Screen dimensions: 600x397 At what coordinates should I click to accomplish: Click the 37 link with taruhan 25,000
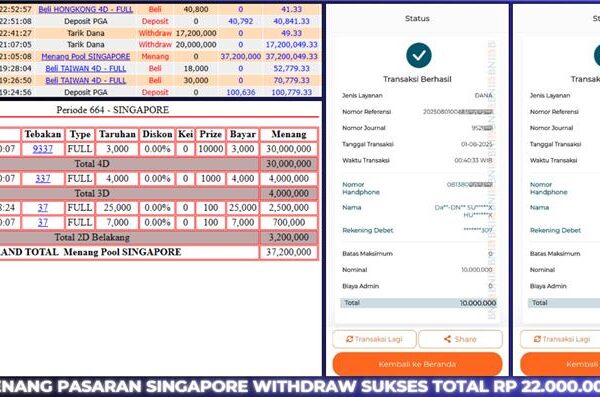pyautogui.click(x=42, y=208)
